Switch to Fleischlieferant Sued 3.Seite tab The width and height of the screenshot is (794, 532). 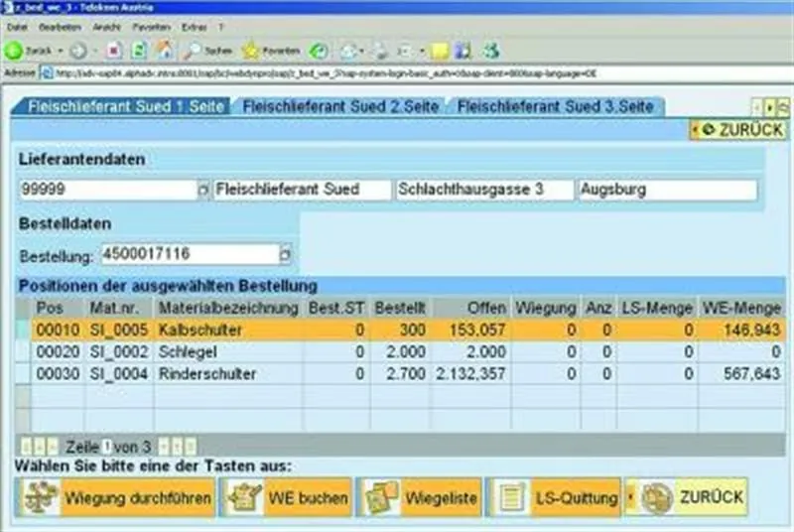[x=555, y=106]
